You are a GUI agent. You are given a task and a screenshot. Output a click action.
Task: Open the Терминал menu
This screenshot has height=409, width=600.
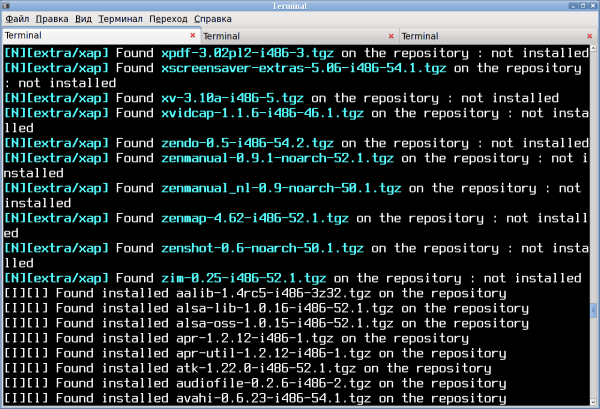coord(120,19)
